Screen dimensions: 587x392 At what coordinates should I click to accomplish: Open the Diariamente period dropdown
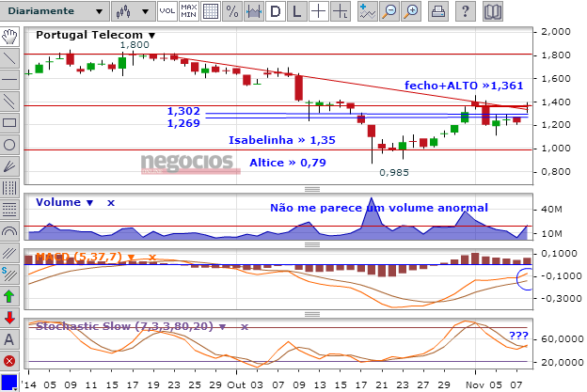(x=55, y=11)
